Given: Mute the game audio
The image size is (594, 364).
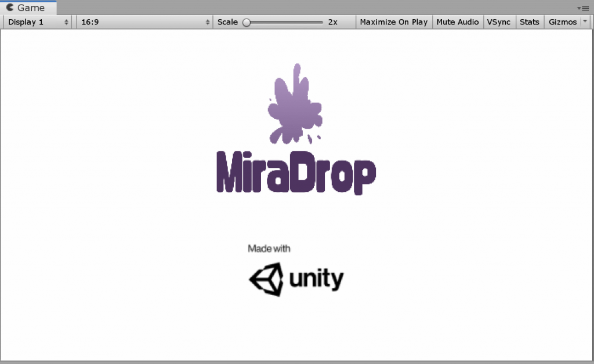Looking at the screenshot, I should click(458, 22).
